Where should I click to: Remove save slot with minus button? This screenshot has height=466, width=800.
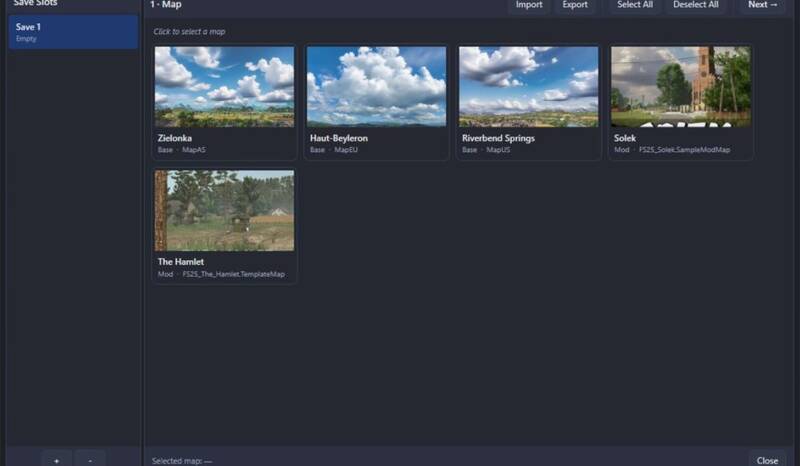[90, 460]
